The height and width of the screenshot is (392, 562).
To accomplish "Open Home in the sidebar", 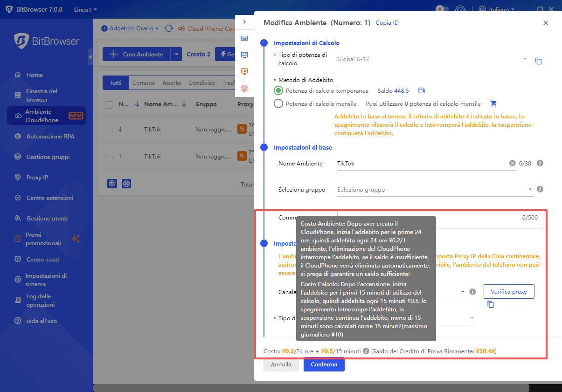I will [35, 75].
